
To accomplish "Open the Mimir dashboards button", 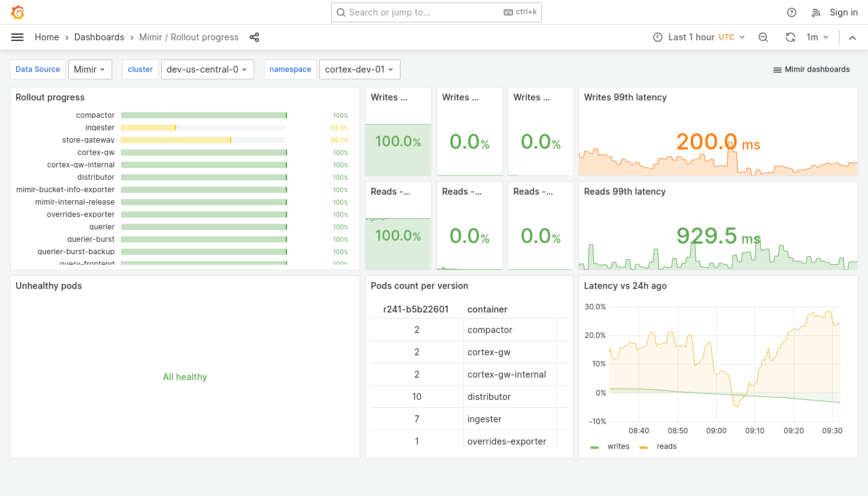I will click(x=811, y=69).
